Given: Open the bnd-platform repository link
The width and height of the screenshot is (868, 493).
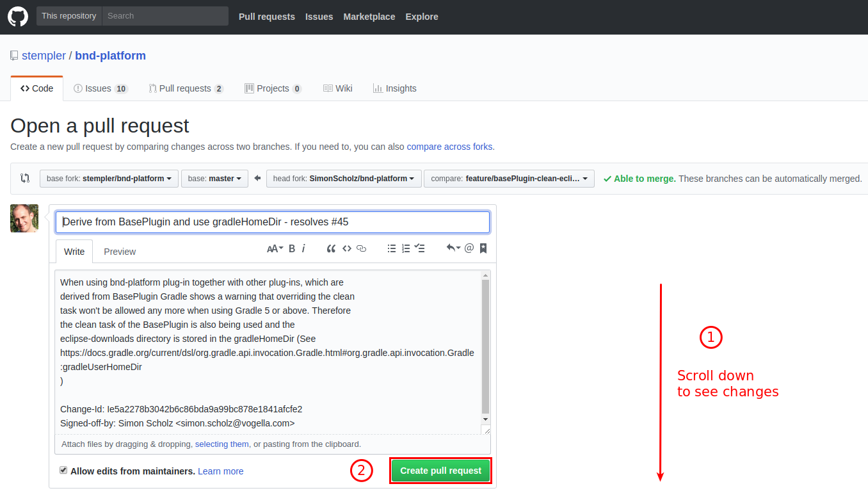Looking at the screenshot, I should coord(110,56).
